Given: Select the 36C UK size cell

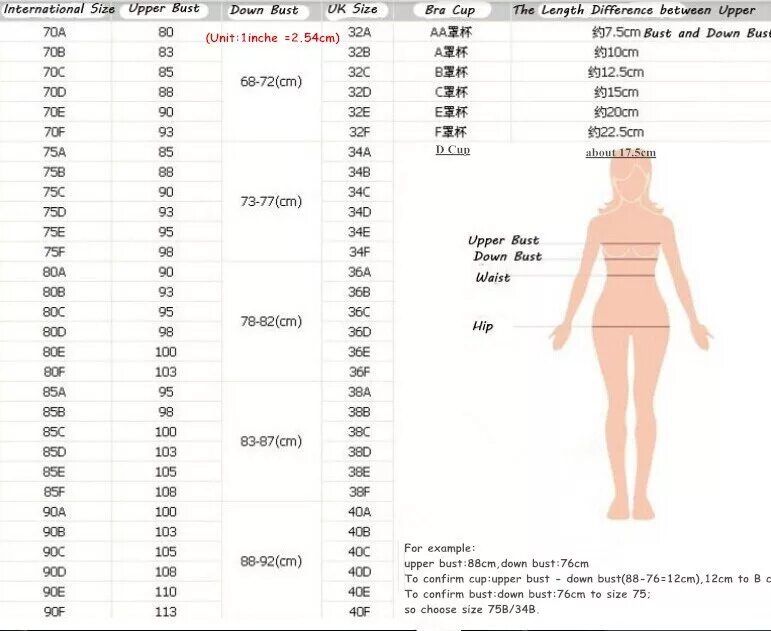Looking at the screenshot, I should click(359, 312).
